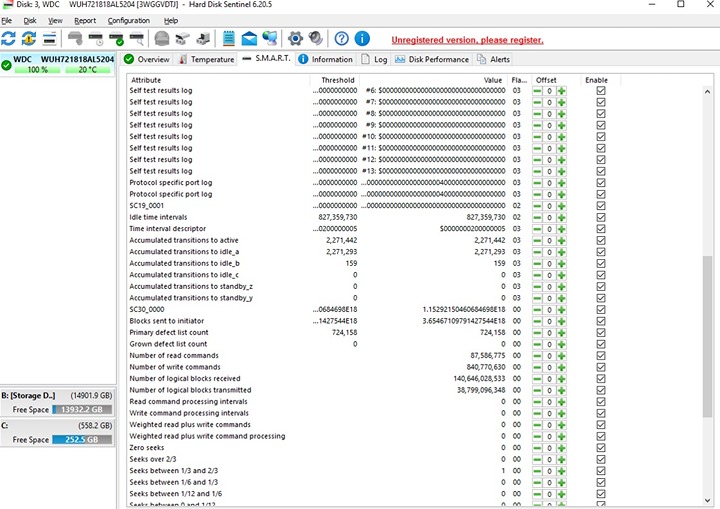The width and height of the screenshot is (720, 509).
Task: Click the blue question mark help icon
Action: point(341,39)
